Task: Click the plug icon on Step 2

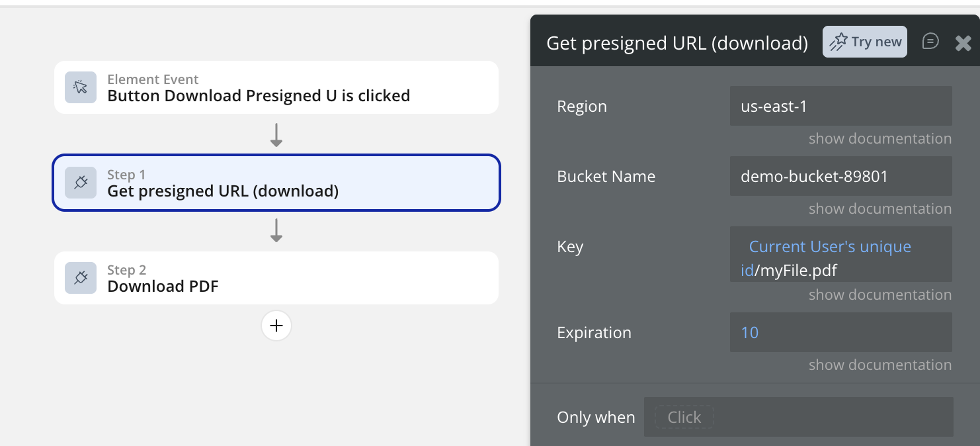Action: (81, 278)
